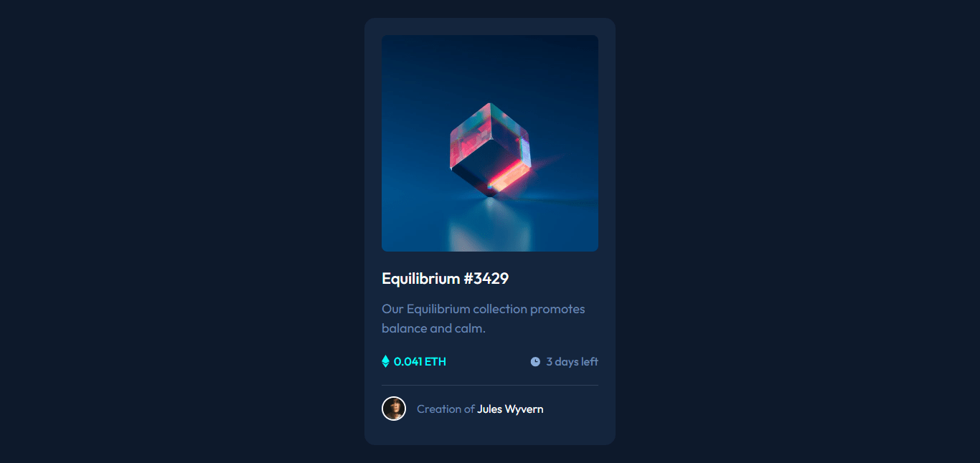Click the 0.041 ETH price label
Viewport: 980px width, 463px height.
420,362
